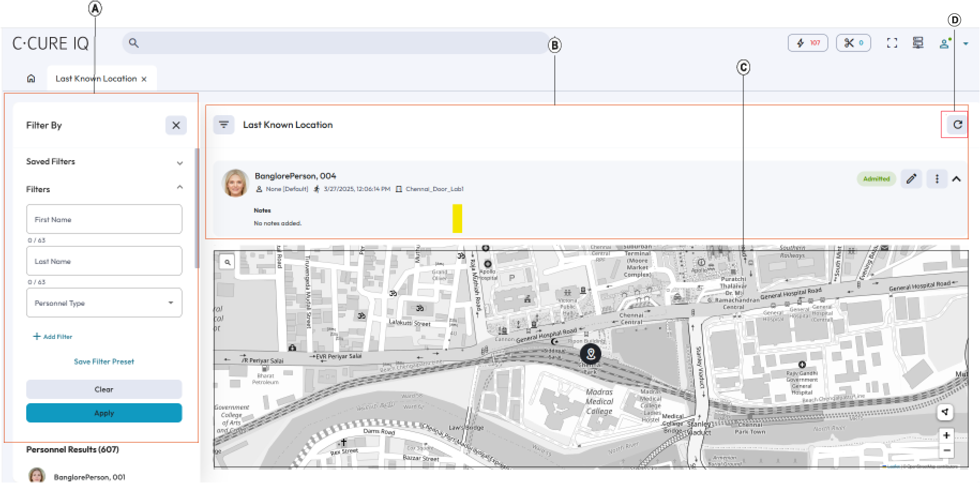Screen dimensions: 980x483
Task: Open the three-dot more options menu
Action: point(937,179)
